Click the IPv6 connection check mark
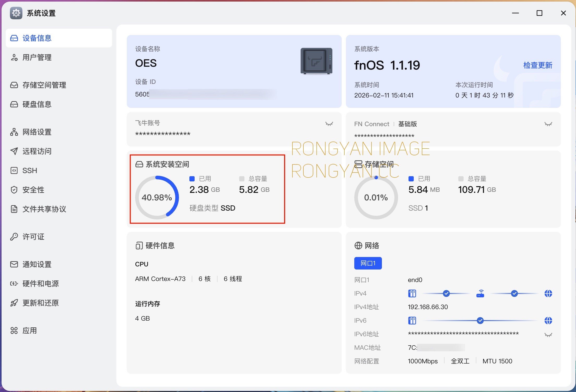 (480, 320)
